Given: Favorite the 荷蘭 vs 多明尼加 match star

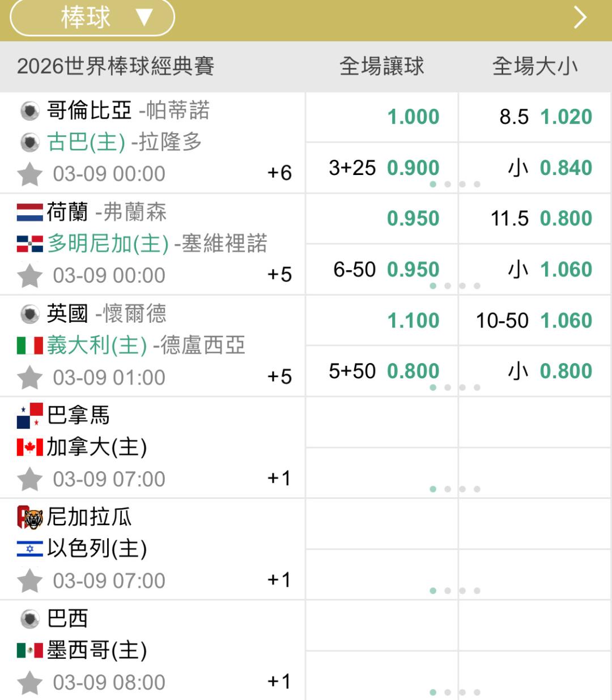Looking at the screenshot, I should click(x=30, y=276).
